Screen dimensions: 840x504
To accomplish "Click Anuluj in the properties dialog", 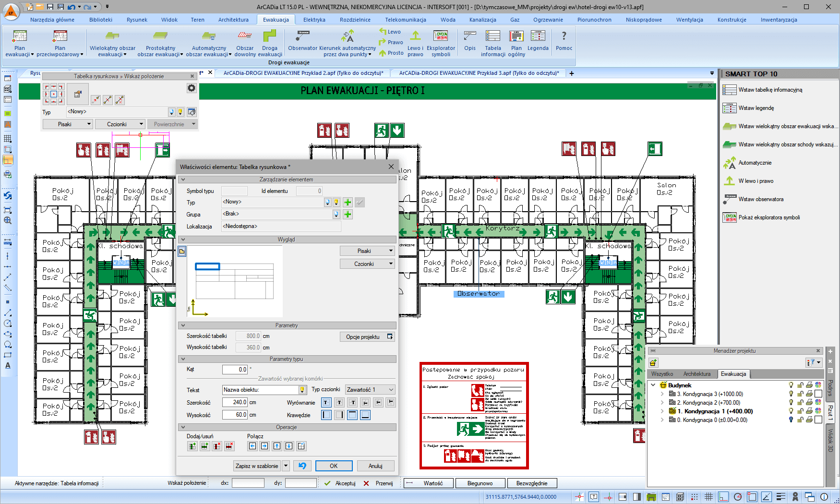I will point(375,466).
